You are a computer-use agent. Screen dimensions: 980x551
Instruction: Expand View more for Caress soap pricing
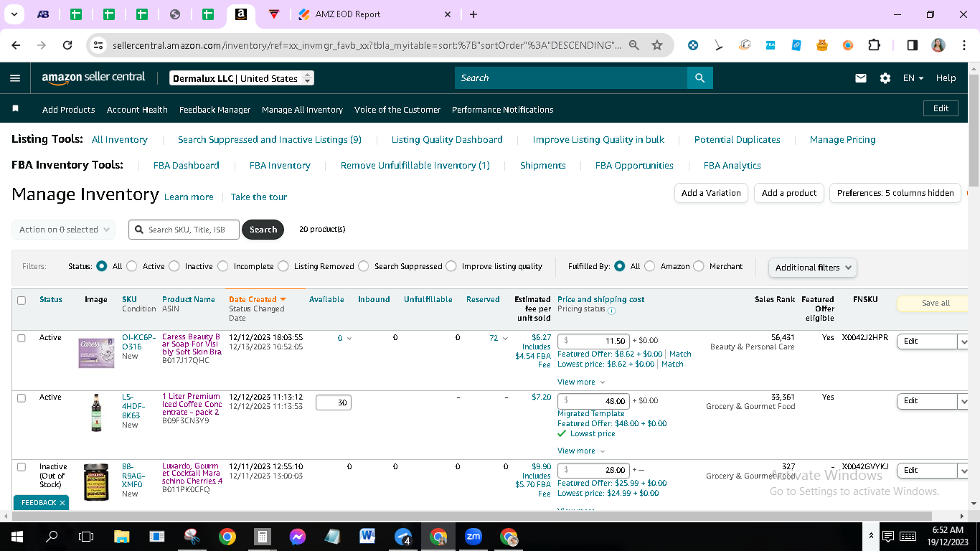pos(581,382)
